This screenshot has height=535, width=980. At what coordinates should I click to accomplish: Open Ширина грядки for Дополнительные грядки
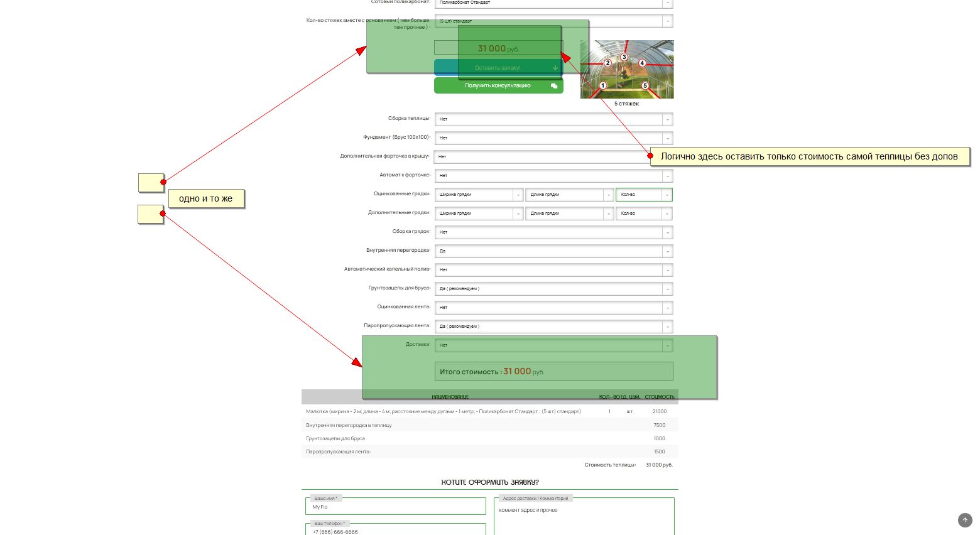click(x=479, y=213)
